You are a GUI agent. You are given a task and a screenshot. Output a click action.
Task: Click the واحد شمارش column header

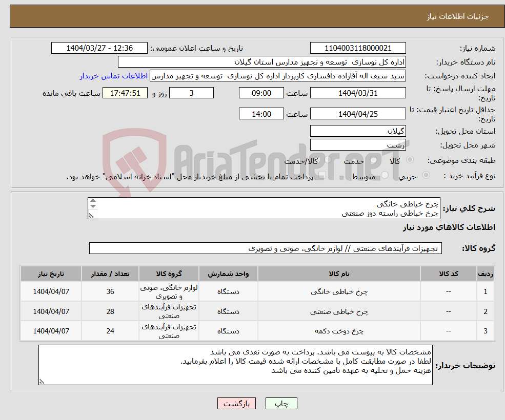pos(228,274)
